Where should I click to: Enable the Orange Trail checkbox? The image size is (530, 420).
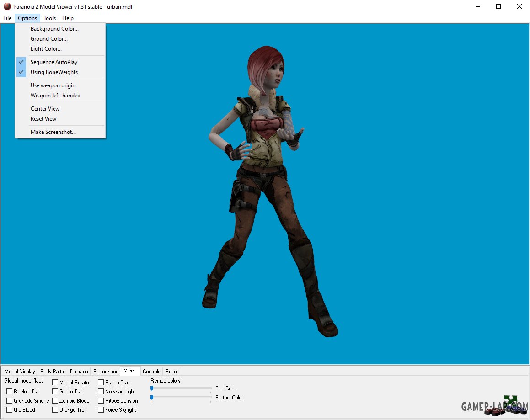pyautogui.click(x=55, y=410)
